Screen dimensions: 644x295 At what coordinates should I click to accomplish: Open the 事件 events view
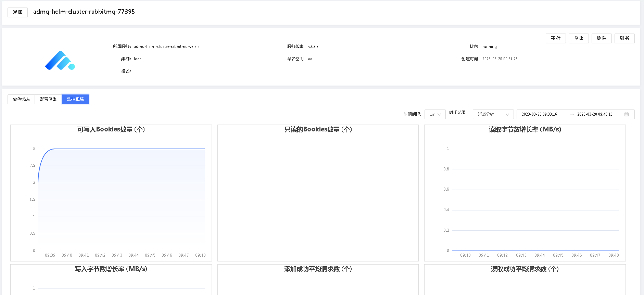(555, 38)
